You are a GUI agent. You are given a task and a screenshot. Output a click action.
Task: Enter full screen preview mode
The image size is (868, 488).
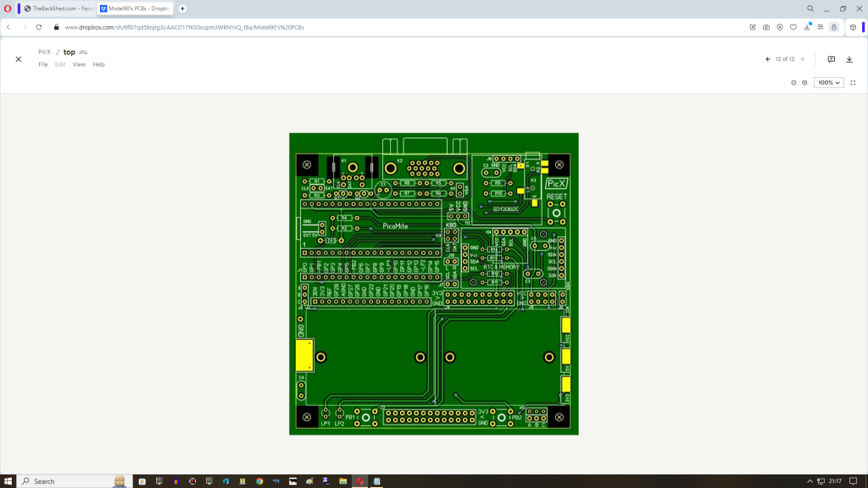point(853,83)
